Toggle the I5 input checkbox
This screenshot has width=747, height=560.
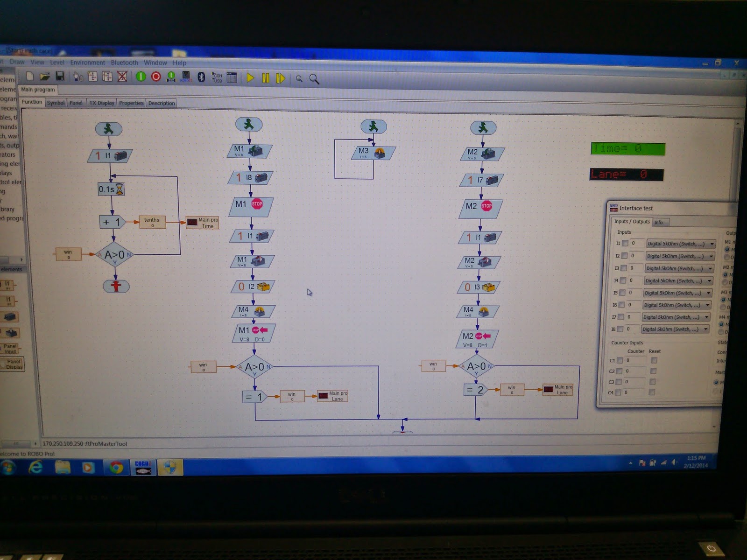coord(622,293)
